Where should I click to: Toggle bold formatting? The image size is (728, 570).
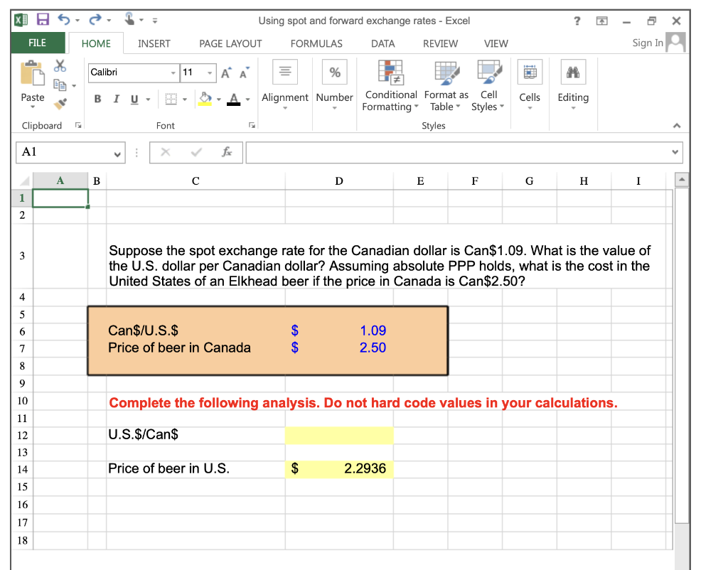(x=97, y=99)
